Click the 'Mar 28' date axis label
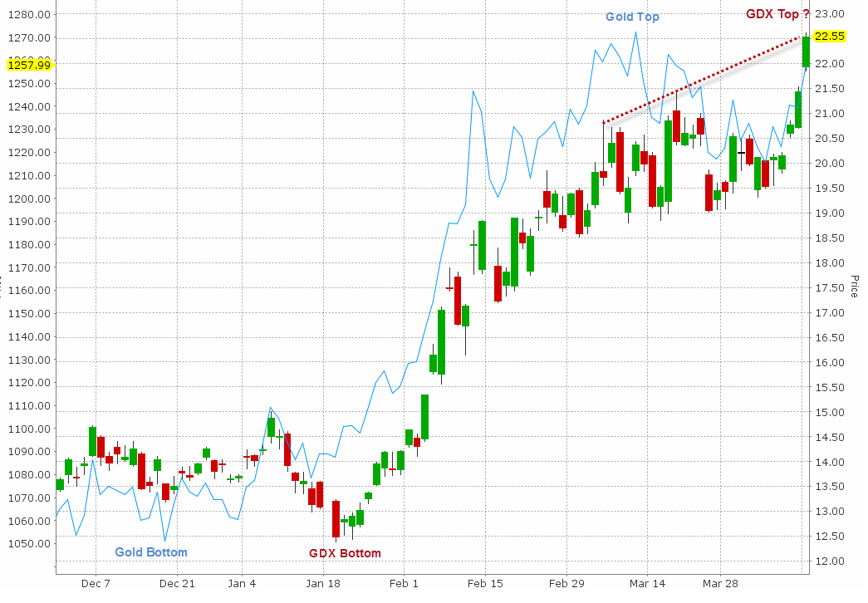 tap(720, 584)
